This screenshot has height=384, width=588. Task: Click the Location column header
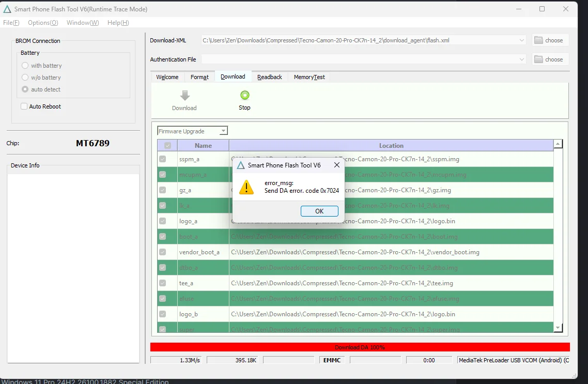click(391, 146)
